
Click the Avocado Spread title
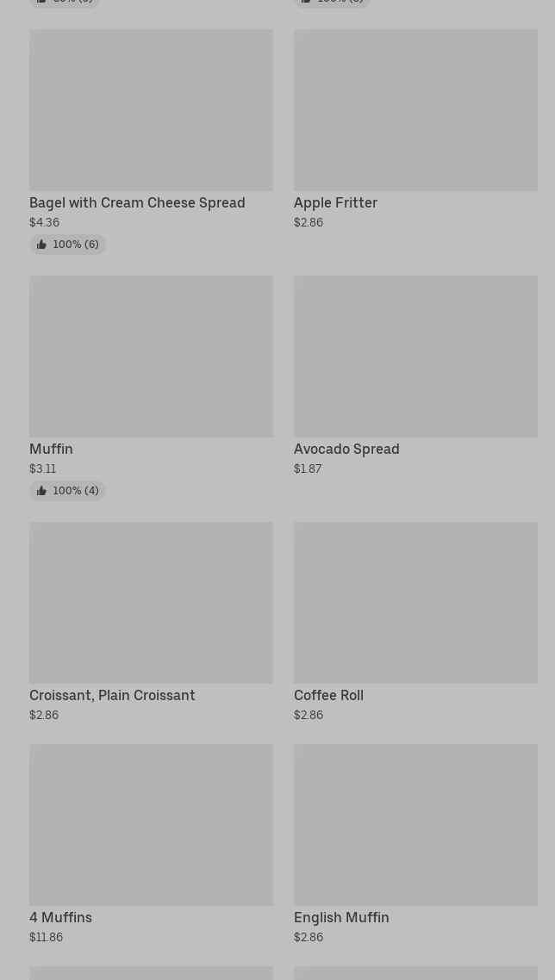(x=346, y=450)
